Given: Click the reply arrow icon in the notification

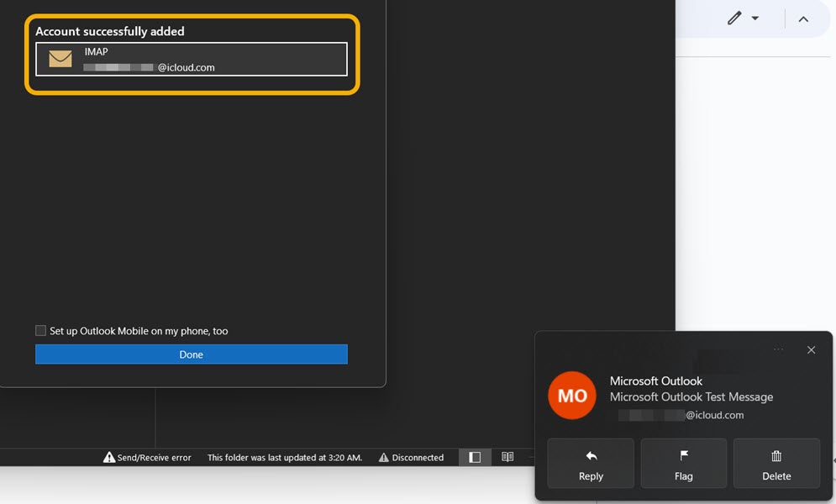Looking at the screenshot, I should click(590, 454).
